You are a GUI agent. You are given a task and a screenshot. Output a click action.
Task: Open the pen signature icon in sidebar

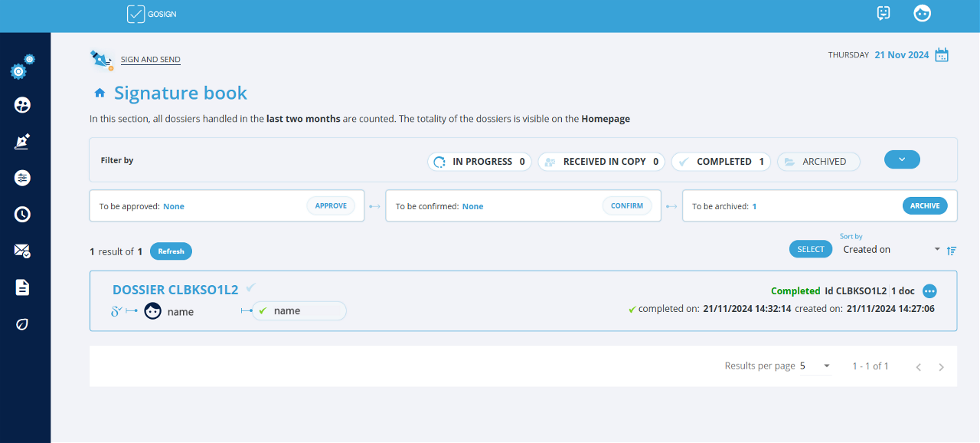pos(22,142)
